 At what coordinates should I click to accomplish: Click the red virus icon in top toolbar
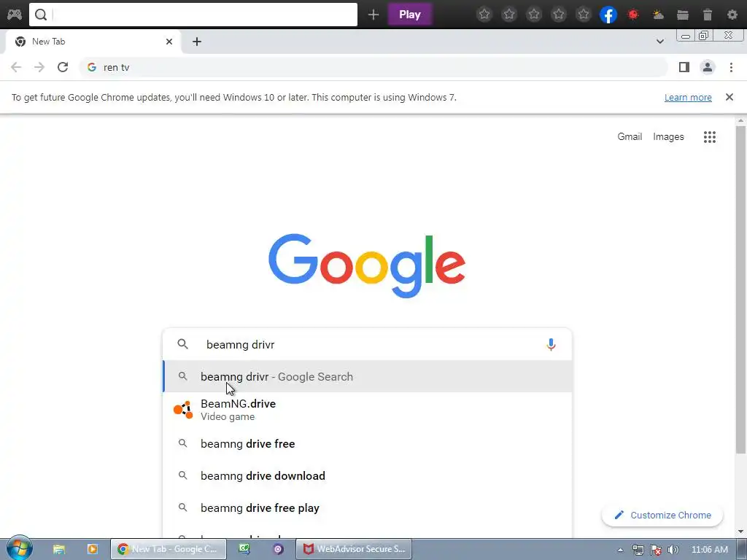tap(633, 15)
